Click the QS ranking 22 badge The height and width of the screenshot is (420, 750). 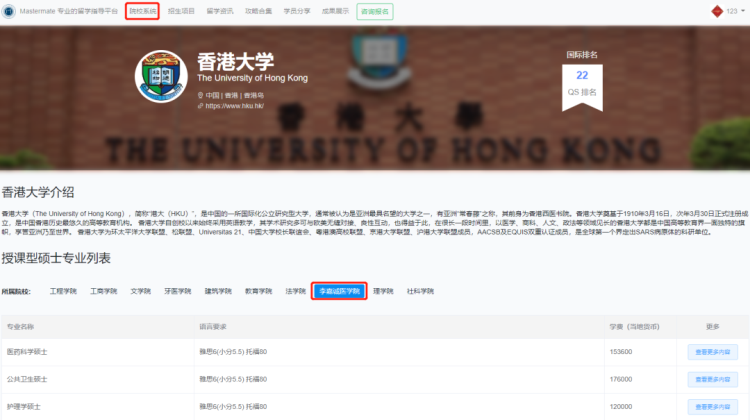582,81
